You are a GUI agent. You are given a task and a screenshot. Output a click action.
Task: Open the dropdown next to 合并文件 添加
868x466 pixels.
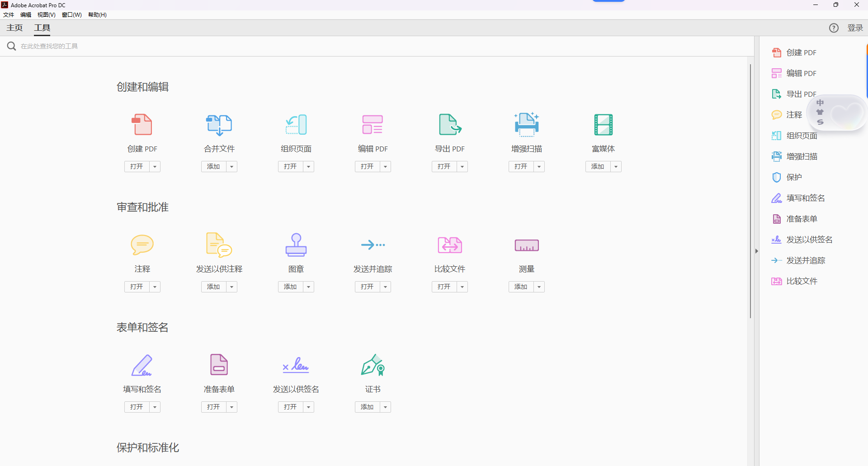pos(231,166)
